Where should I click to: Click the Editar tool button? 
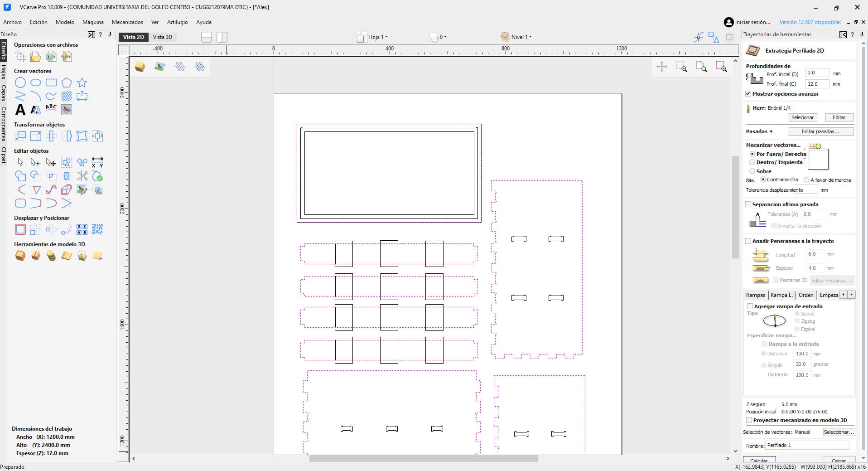(x=839, y=117)
